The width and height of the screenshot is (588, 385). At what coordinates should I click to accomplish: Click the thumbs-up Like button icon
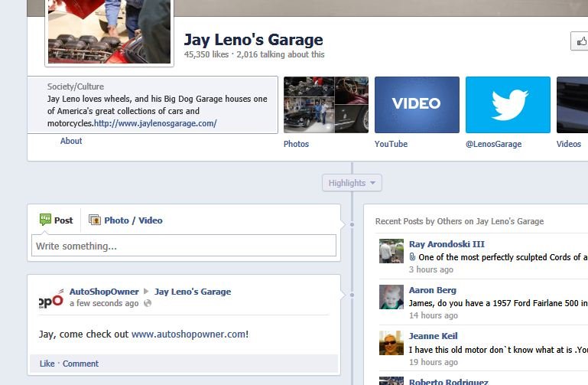pyautogui.click(x=581, y=41)
